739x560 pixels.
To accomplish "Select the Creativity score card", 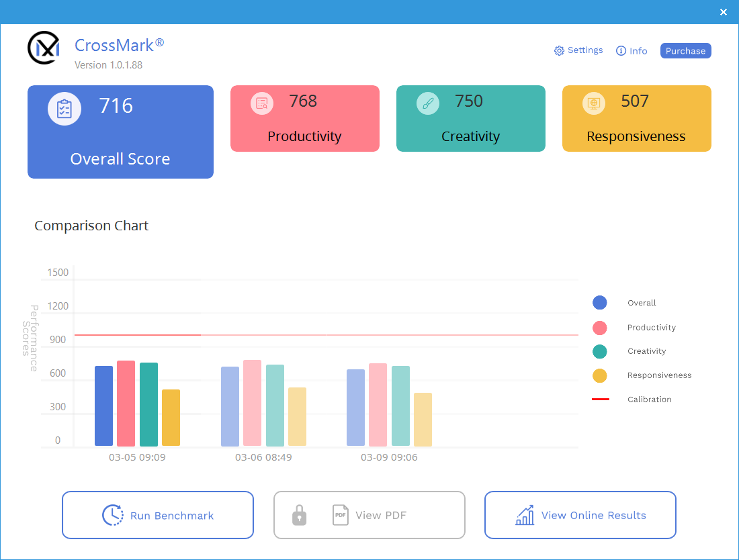I will 471,119.
